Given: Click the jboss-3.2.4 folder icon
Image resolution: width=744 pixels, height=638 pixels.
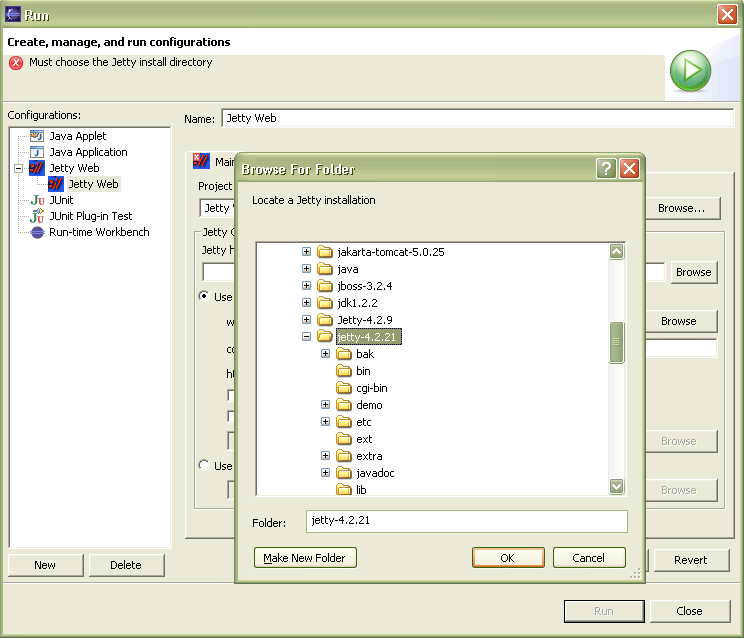Looking at the screenshot, I should pyautogui.click(x=325, y=286).
